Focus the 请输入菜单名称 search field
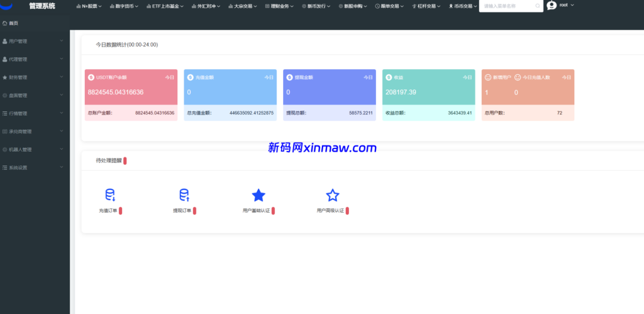 click(x=511, y=6)
